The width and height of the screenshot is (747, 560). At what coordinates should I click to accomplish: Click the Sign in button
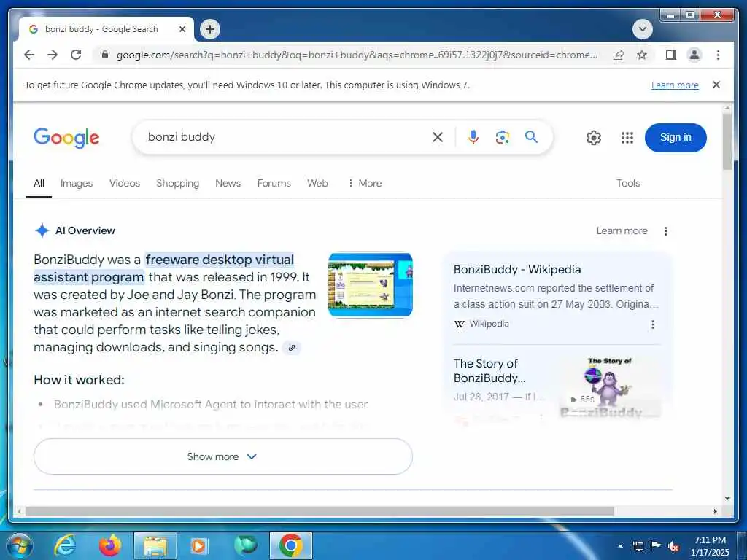pyautogui.click(x=675, y=138)
